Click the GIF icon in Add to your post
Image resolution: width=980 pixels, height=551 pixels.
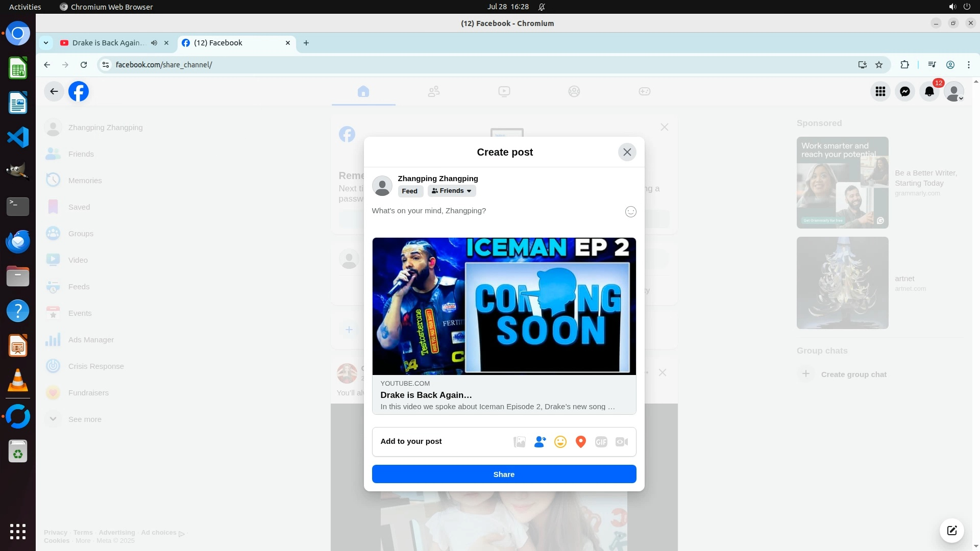click(601, 442)
